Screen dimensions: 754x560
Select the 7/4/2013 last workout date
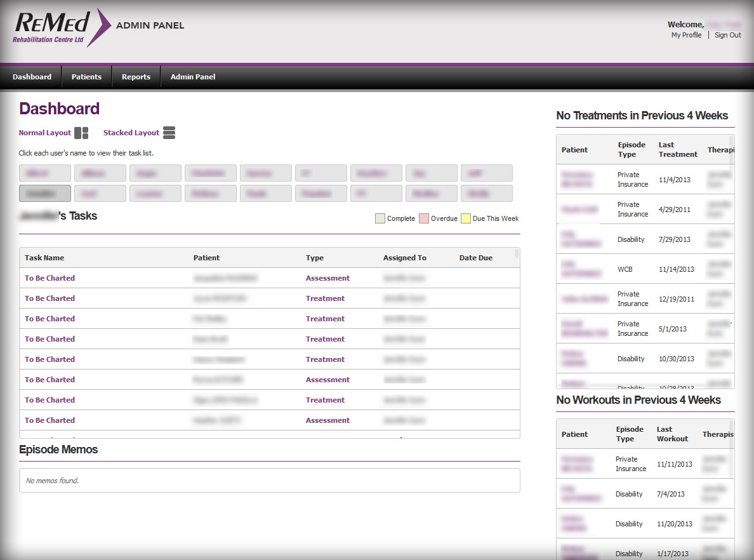(670, 493)
